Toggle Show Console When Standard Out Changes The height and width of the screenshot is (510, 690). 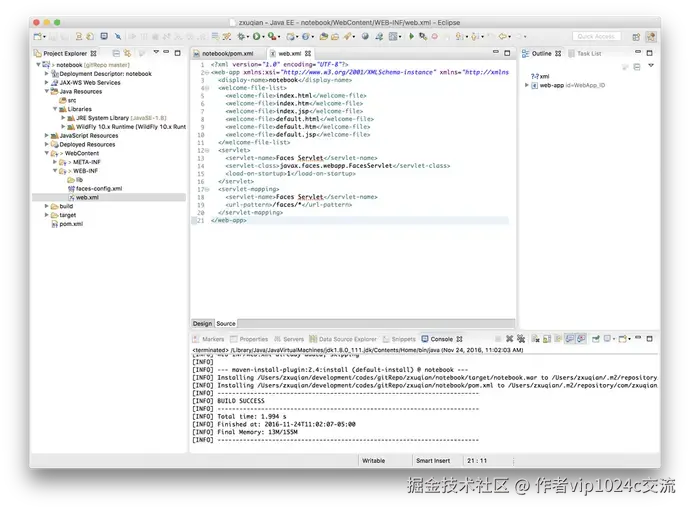[x=569, y=339]
